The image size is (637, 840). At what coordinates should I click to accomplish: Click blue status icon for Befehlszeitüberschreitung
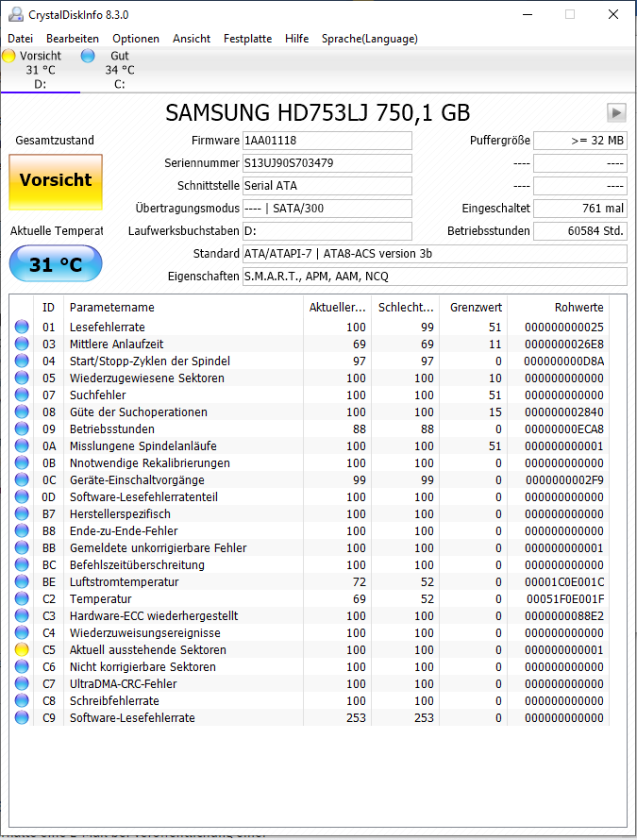22,564
